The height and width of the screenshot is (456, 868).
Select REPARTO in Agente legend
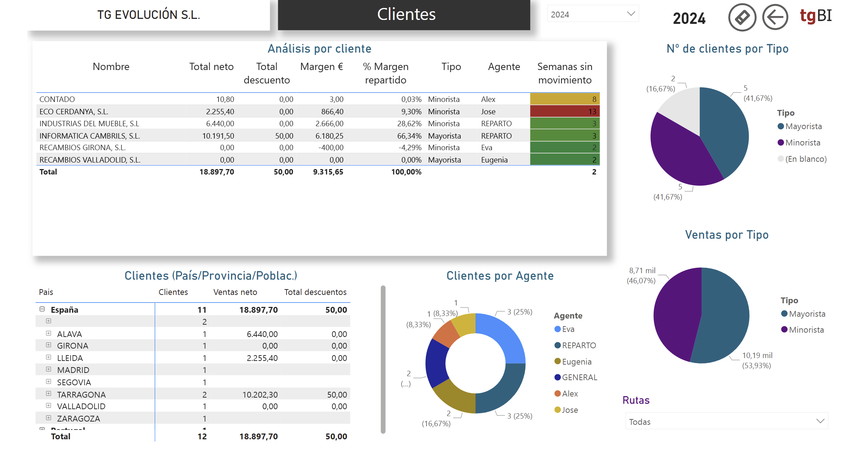575,345
